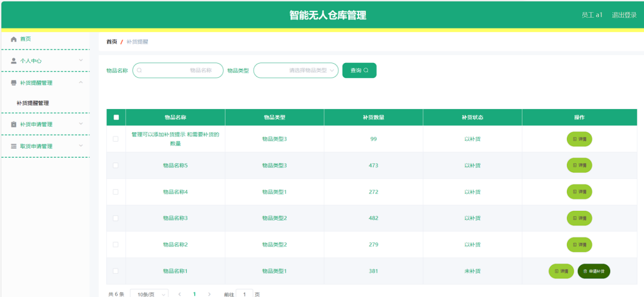
Task: Open 详情 for the quantity 99 row
Action: 579,139
